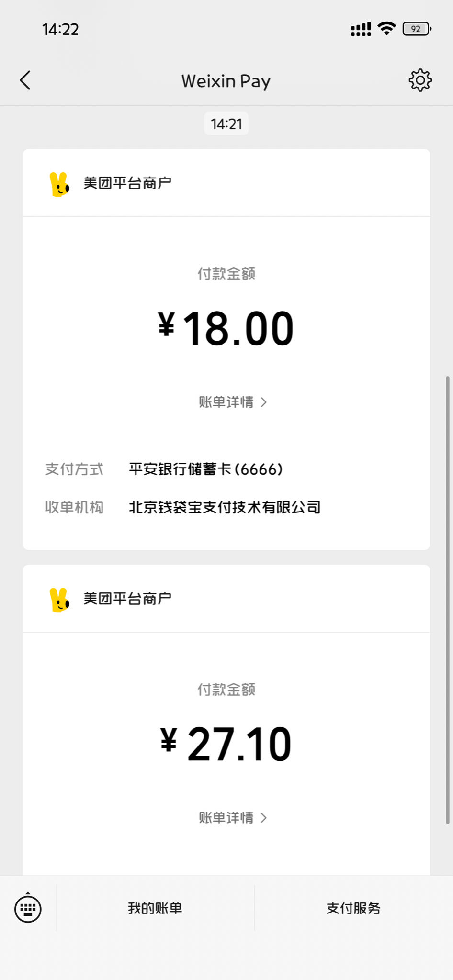Tap Meituan logo on the ¥27.10 card
453x980 pixels.
(x=59, y=600)
